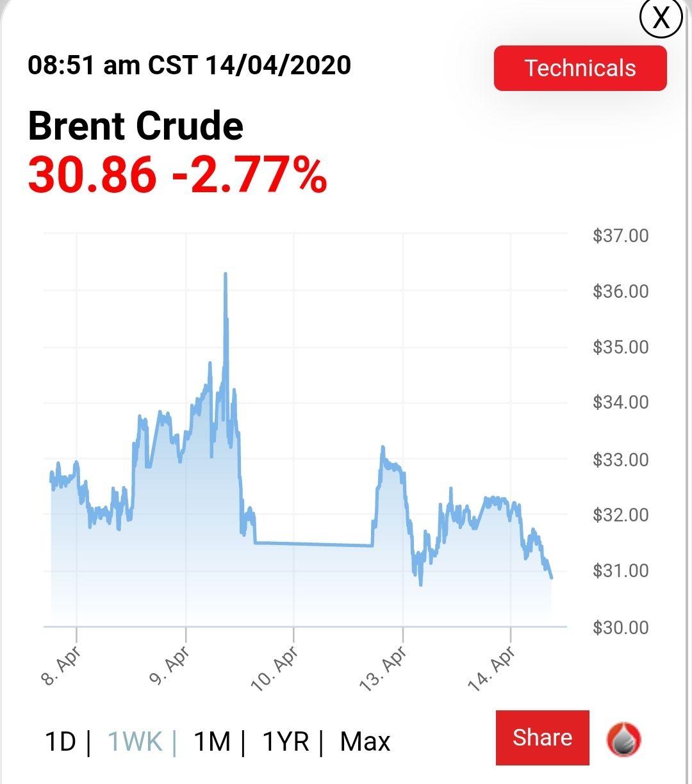Show the 1YR time range
Screen dimensions: 692x784
[x=286, y=742]
